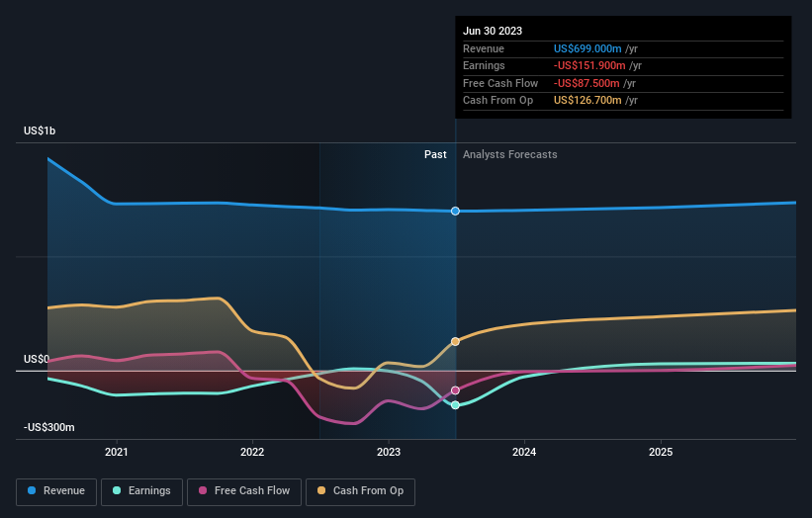Click the Free Cash Flow label in tooltip
Image resolution: width=812 pixels, height=518 pixels.
tap(500, 83)
